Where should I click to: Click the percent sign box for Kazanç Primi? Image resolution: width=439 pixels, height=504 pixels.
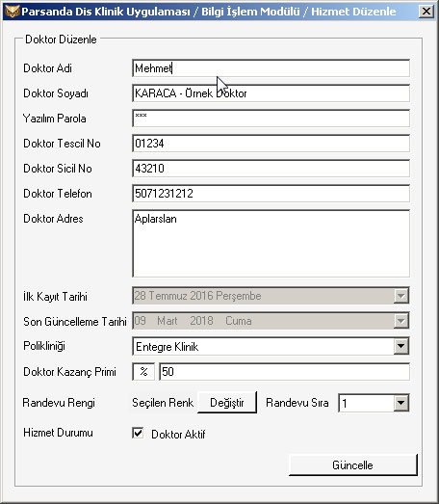click(x=143, y=372)
